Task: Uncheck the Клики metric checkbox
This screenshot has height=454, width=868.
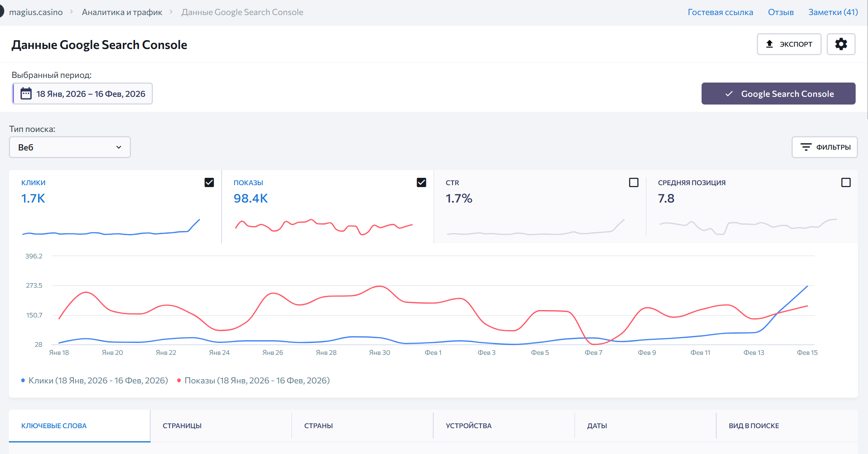Action: tap(209, 182)
